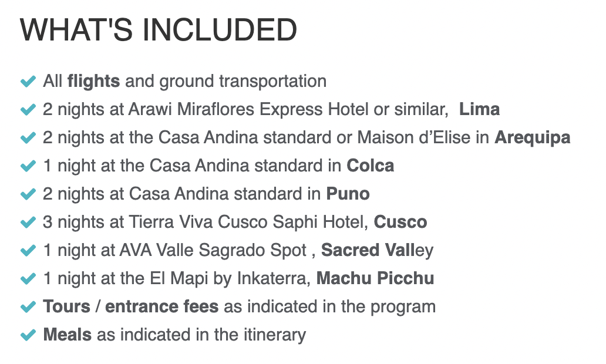Click the checkmark icon beside flights line
Viewport: 606px width, 364px height.
tap(28, 82)
